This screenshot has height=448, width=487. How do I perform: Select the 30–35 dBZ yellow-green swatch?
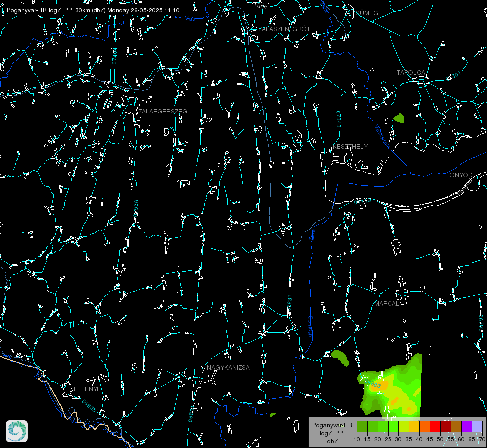[404, 426]
